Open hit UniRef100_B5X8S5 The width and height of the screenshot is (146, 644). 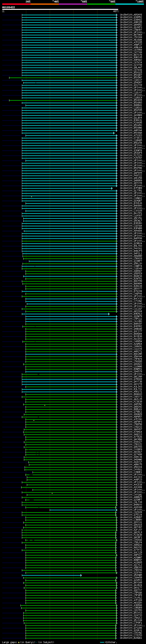tap(131, 100)
